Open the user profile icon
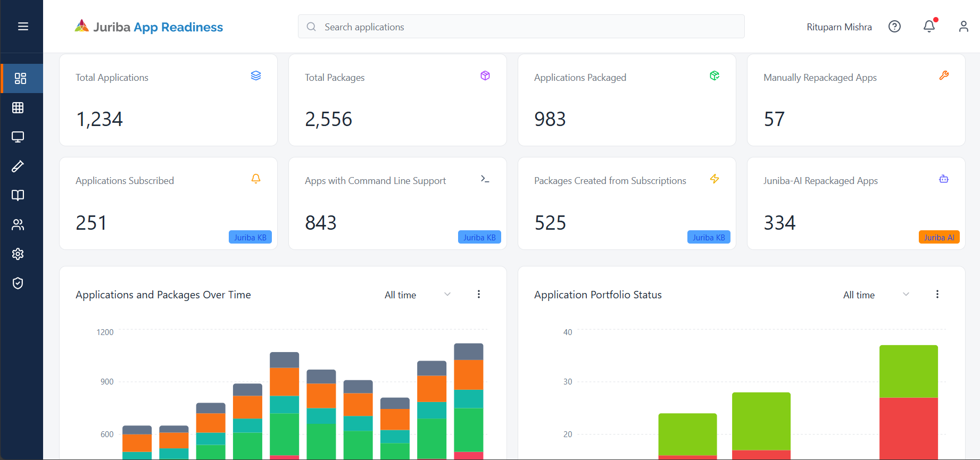The width and height of the screenshot is (980, 460). (964, 27)
